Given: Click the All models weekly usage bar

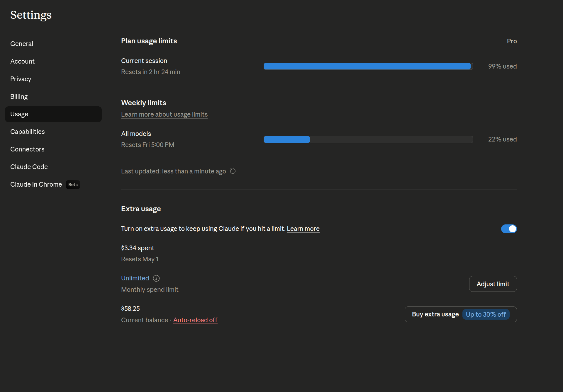Looking at the screenshot, I should 368,139.
